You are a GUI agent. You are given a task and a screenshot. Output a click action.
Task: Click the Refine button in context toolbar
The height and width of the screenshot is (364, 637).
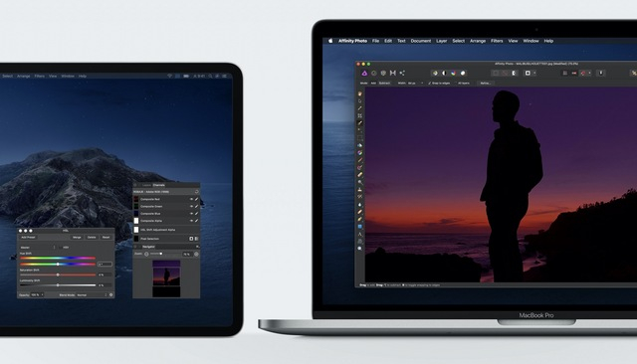pos(486,84)
